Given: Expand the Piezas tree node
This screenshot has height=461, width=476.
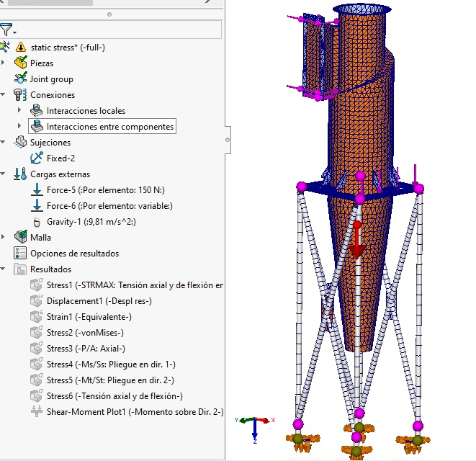Looking at the screenshot, I should click(3, 63).
